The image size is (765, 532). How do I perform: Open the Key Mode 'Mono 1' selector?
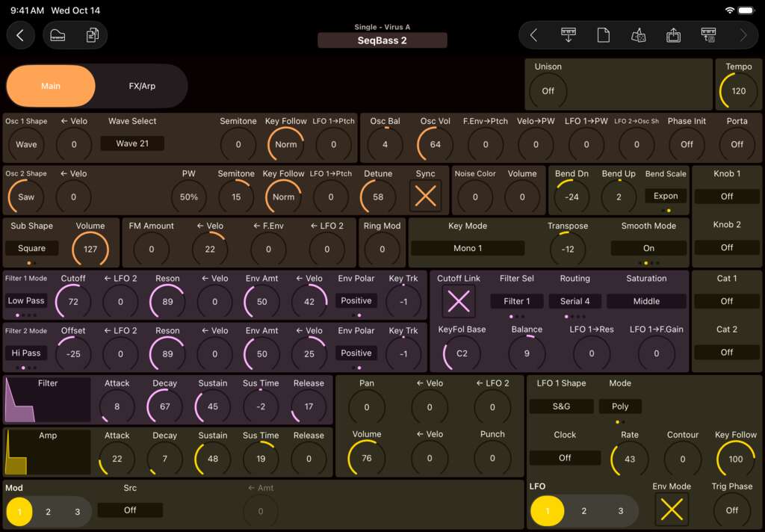[468, 248]
